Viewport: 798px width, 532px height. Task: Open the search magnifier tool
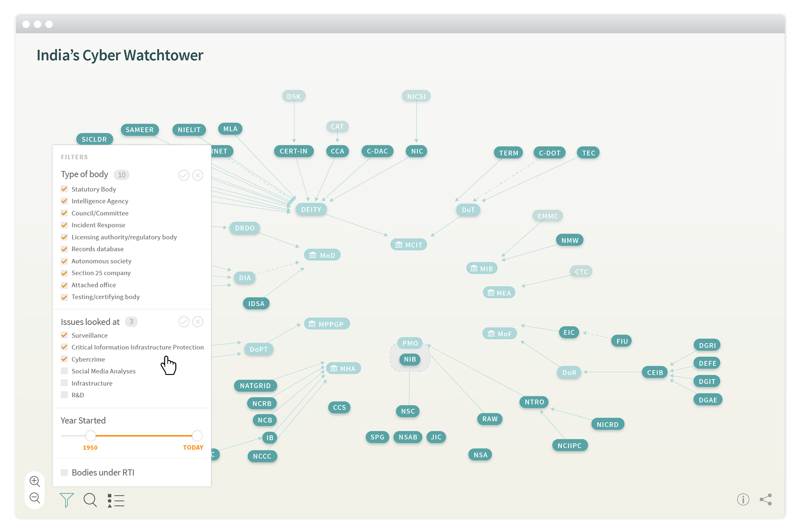tap(90, 500)
